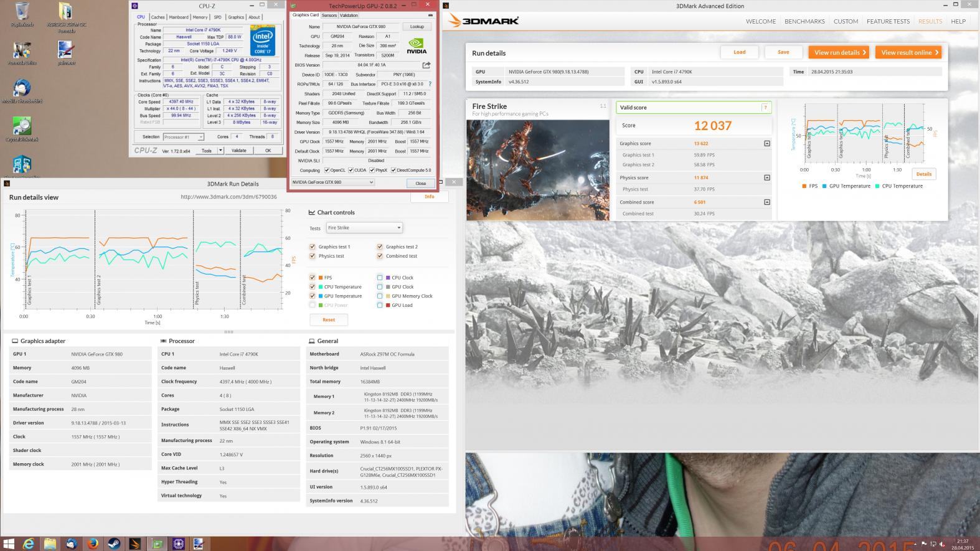This screenshot has width=980, height=551.
Task: Switch to the Sensors tab in GPU-Z
Action: point(329,16)
